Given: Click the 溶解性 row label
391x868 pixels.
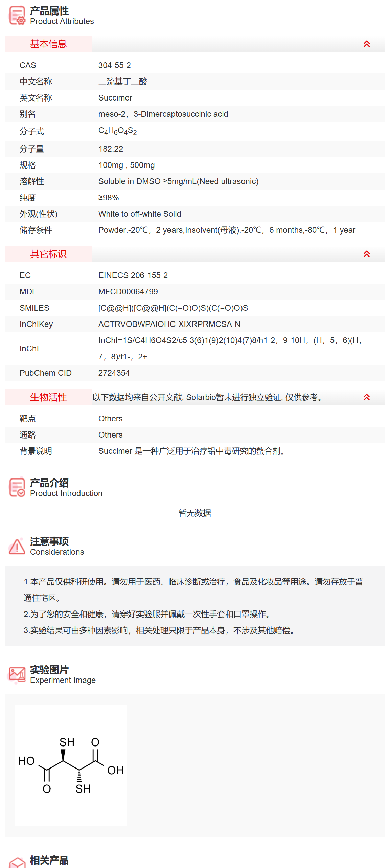Looking at the screenshot, I should pyautogui.click(x=32, y=181).
